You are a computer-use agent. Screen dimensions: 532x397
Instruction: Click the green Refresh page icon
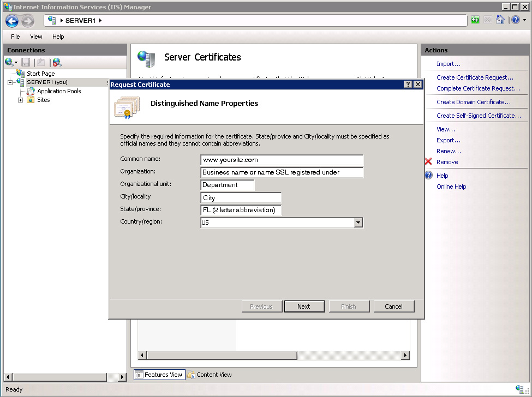[x=475, y=20]
